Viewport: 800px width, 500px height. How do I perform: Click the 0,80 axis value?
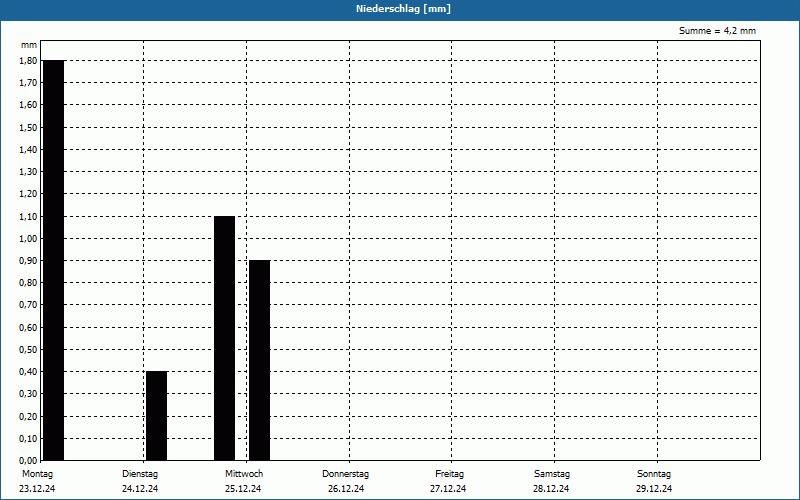click(28, 283)
